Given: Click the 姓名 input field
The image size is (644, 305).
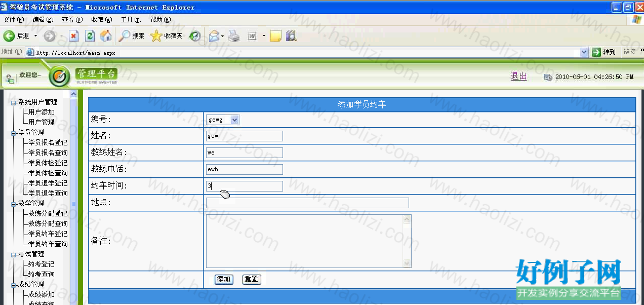Looking at the screenshot, I should tap(245, 136).
